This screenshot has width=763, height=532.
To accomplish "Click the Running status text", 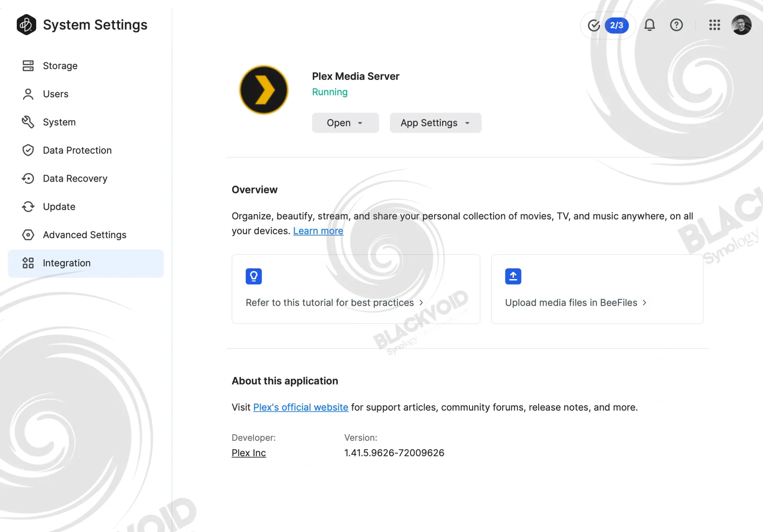I will 330,92.
